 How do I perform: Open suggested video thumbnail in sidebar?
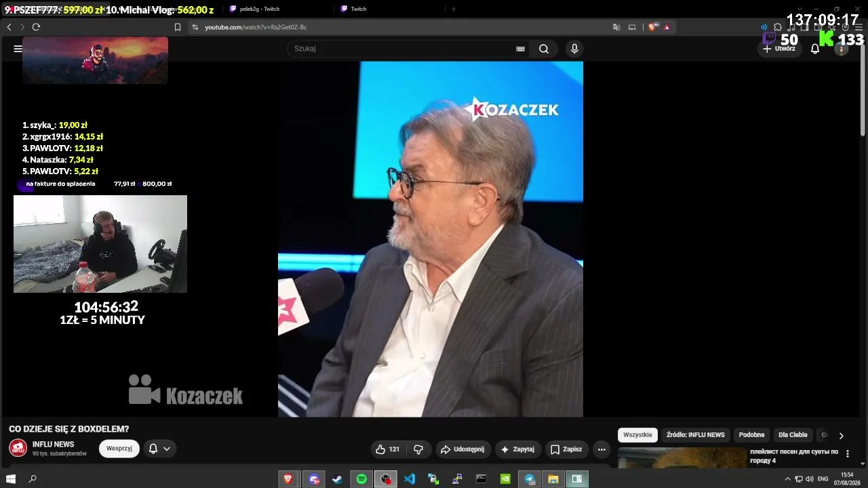tap(682, 457)
